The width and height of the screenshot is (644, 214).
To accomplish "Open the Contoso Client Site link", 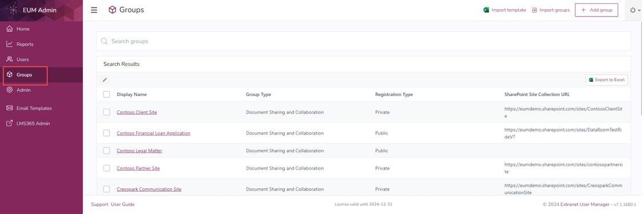I will click(137, 112).
